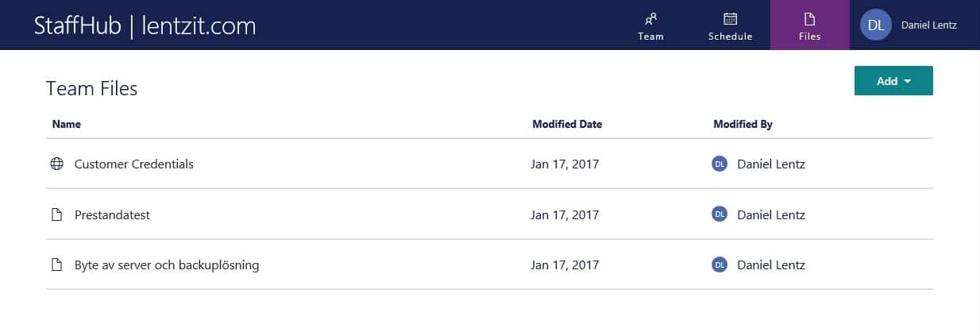Click globe icon beside Customer Credentials
The image size is (980, 336).
tap(56, 164)
